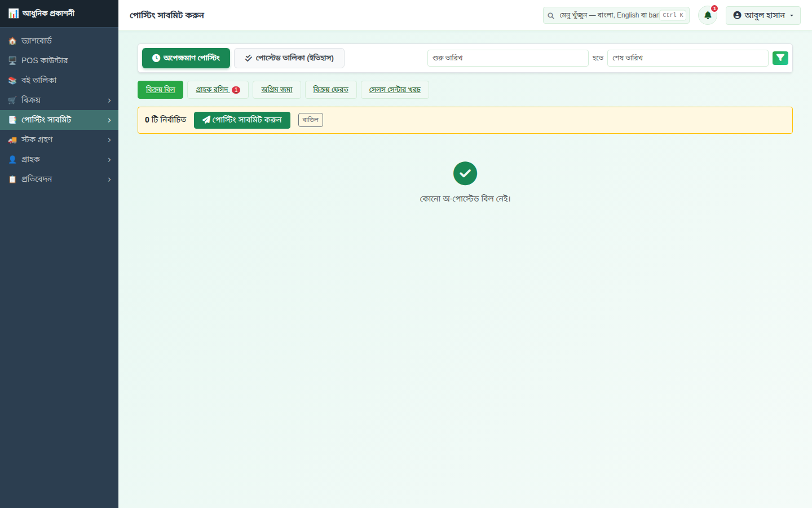Screen dimensions: 812x508
Task: Expand the প্রতিবেদন sidebar chevron
Action: (109, 179)
